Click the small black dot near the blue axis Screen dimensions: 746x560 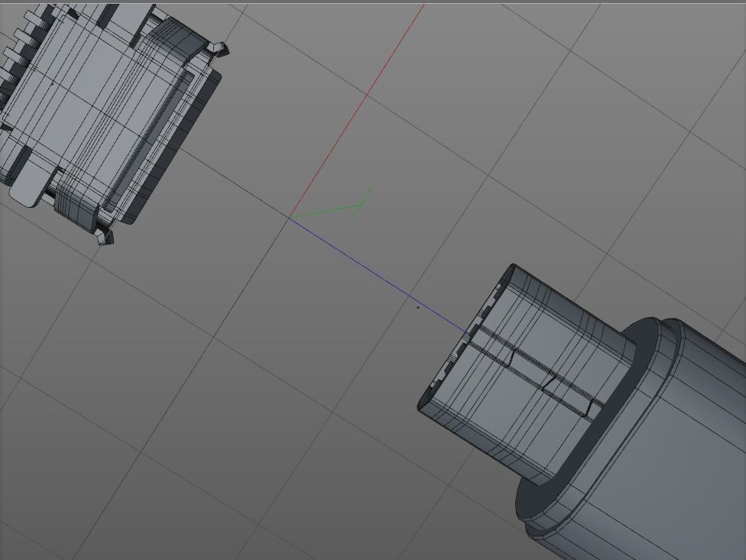pos(418,308)
